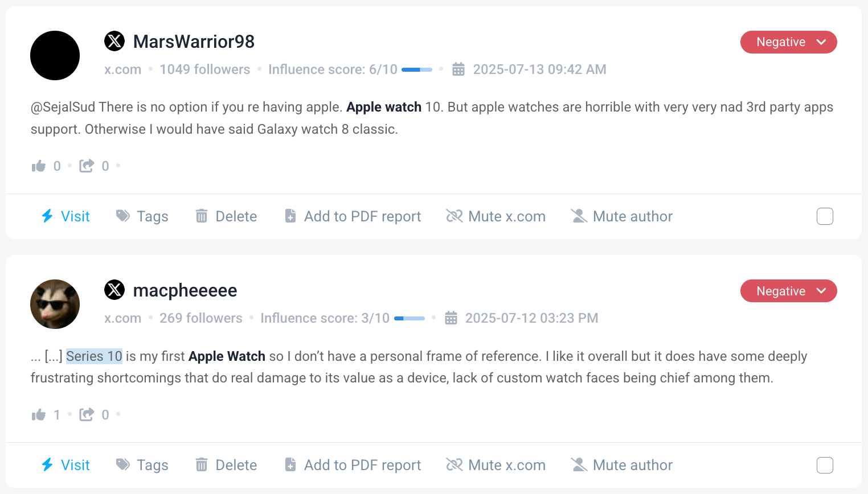
Task: Visit MarsWarrior98's mention
Action: click(x=65, y=216)
